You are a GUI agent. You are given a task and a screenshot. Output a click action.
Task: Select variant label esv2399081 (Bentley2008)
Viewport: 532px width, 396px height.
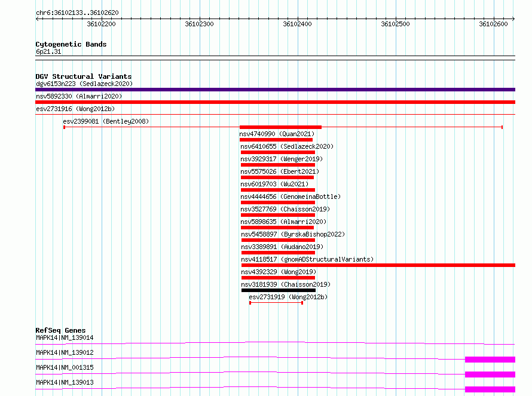tap(106, 121)
